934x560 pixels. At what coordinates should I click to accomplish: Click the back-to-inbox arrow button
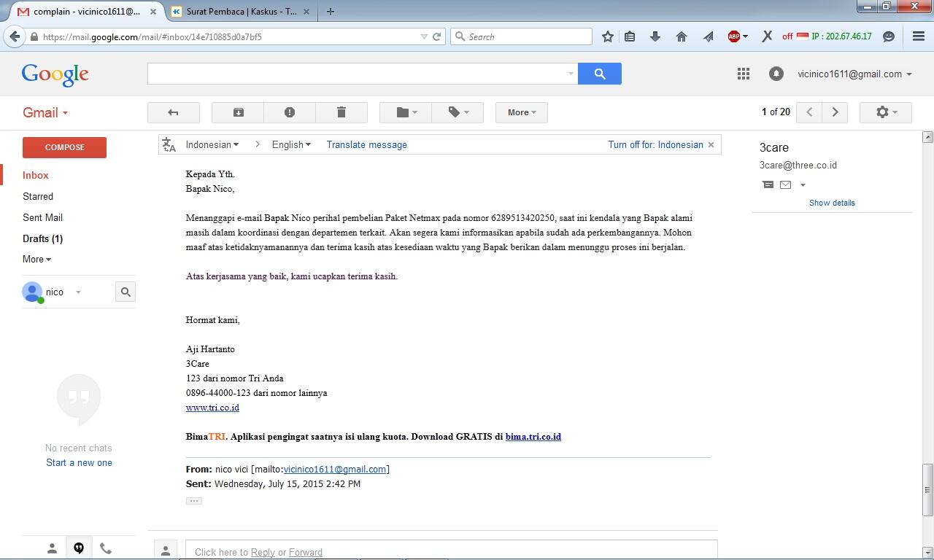coord(173,112)
